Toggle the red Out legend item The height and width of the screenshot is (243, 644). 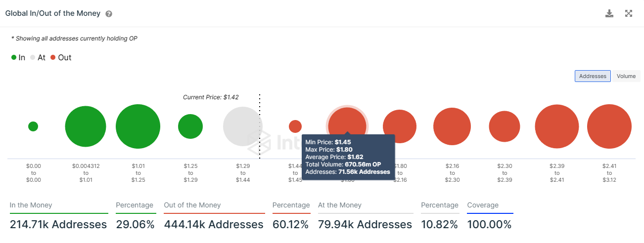pos(61,57)
